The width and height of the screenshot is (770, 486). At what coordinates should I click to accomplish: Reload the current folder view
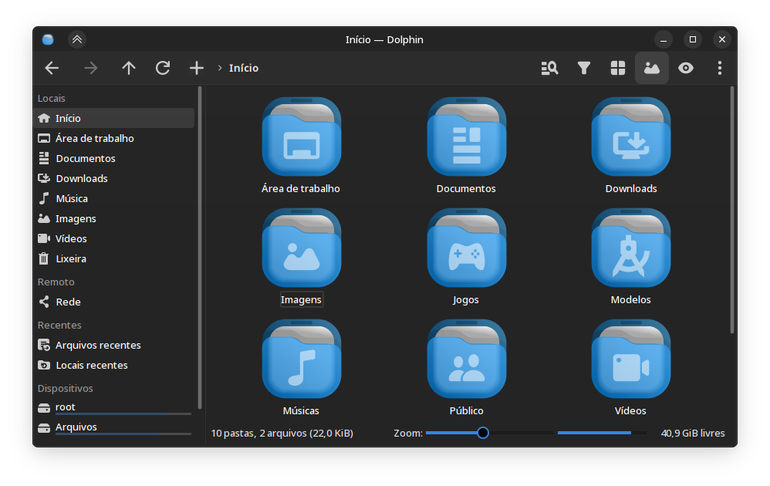click(163, 68)
